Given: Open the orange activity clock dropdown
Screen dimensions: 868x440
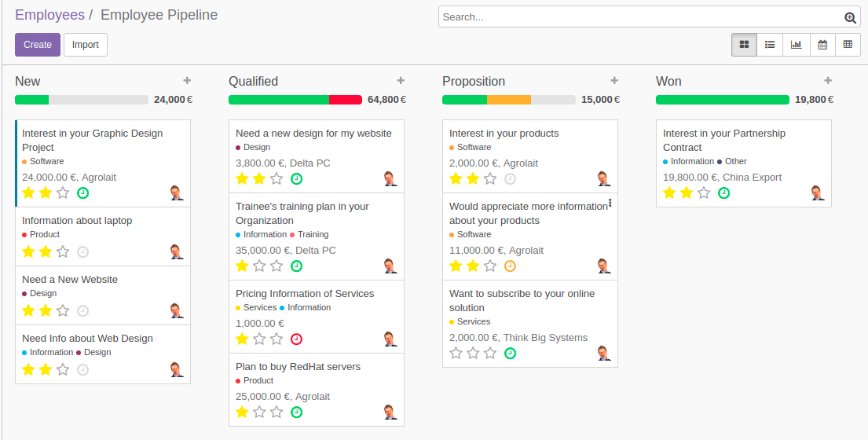Looking at the screenshot, I should click(510, 266).
